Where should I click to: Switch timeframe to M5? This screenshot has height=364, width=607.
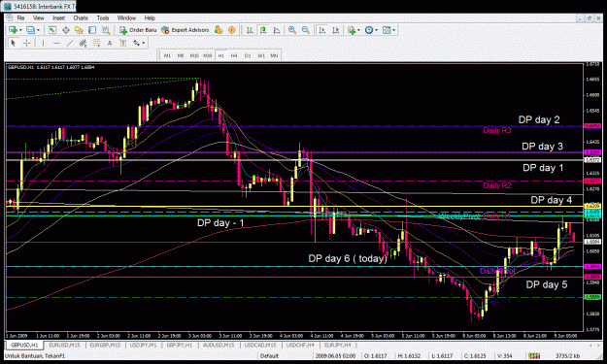coord(181,55)
